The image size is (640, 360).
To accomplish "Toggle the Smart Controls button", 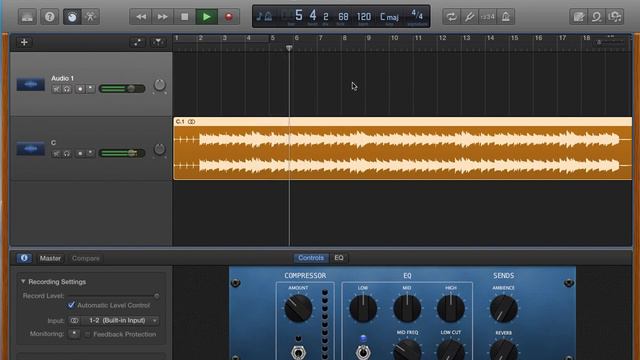I will click(x=72, y=17).
